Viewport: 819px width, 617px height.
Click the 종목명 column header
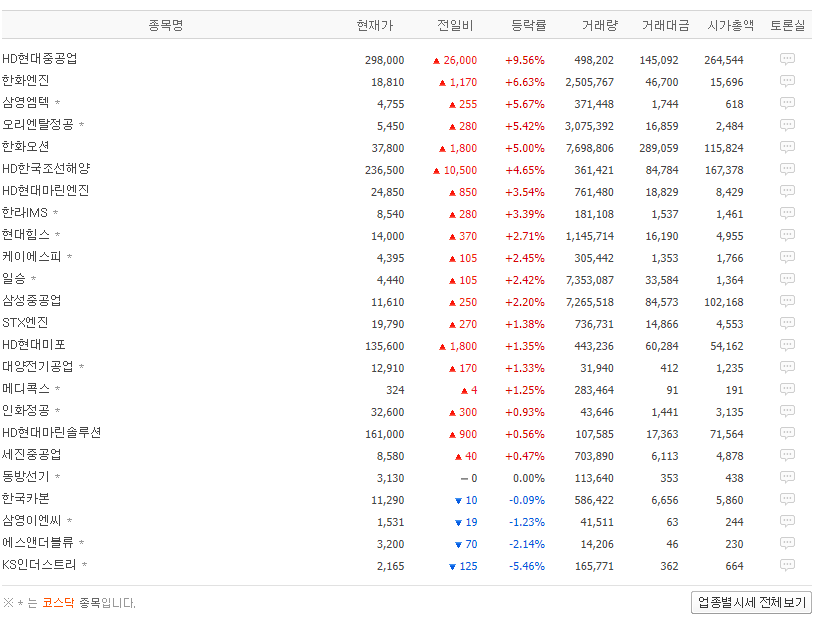click(166, 25)
